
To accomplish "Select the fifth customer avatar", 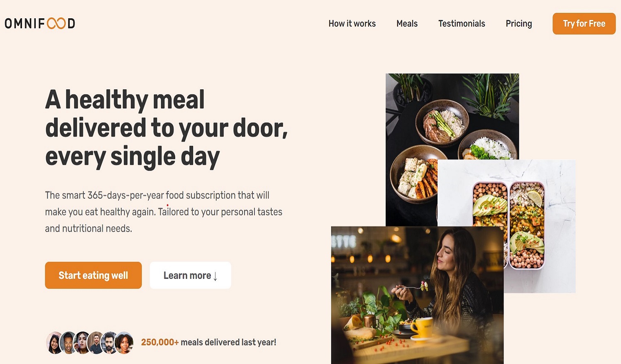I will 110,343.
